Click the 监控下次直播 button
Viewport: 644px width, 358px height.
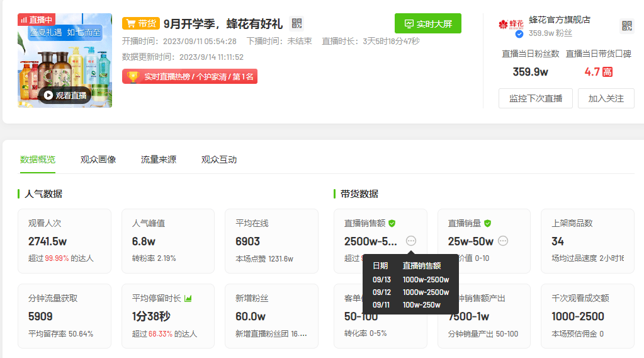536,98
